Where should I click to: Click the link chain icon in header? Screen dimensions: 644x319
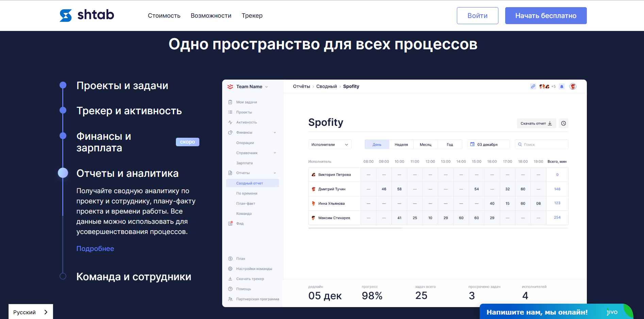pyautogui.click(x=533, y=86)
